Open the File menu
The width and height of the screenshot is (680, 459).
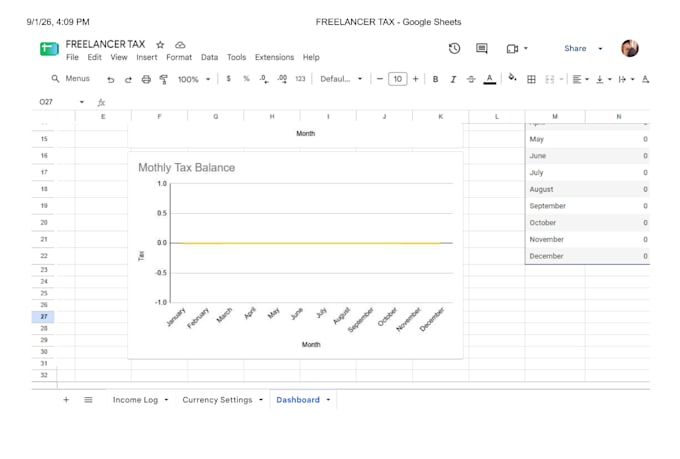(x=72, y=57)
